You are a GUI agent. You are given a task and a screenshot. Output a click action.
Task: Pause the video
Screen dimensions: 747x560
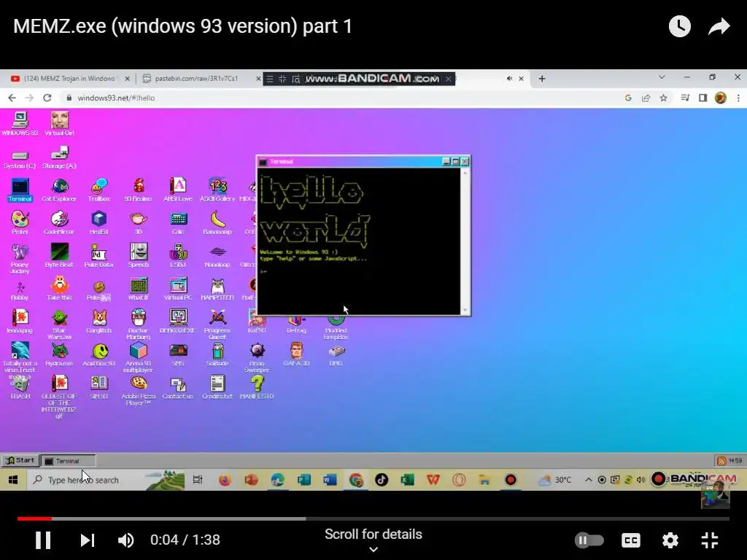coord(43,540)
